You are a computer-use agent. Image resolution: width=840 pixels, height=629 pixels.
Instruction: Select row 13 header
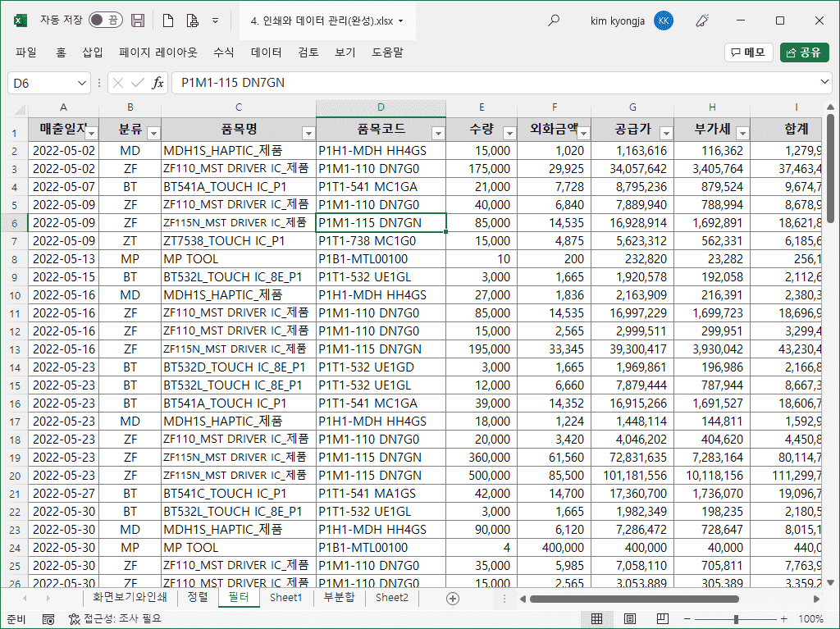(x=15, y=349)
